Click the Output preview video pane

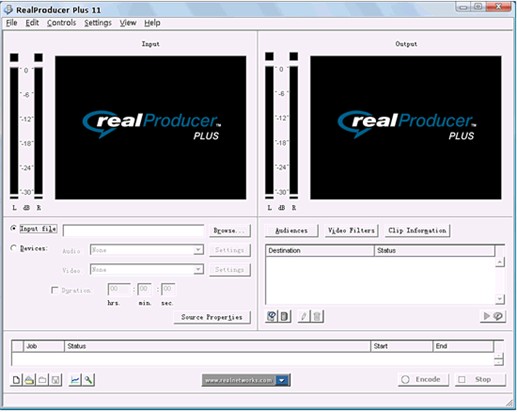[406, 128]
